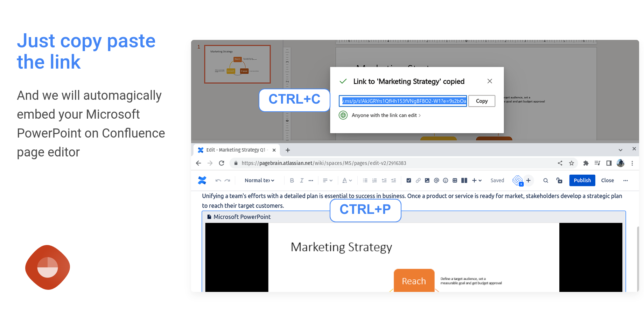Insert a column layout
Screen dimensions: 644x315
(x=464, y=180)
